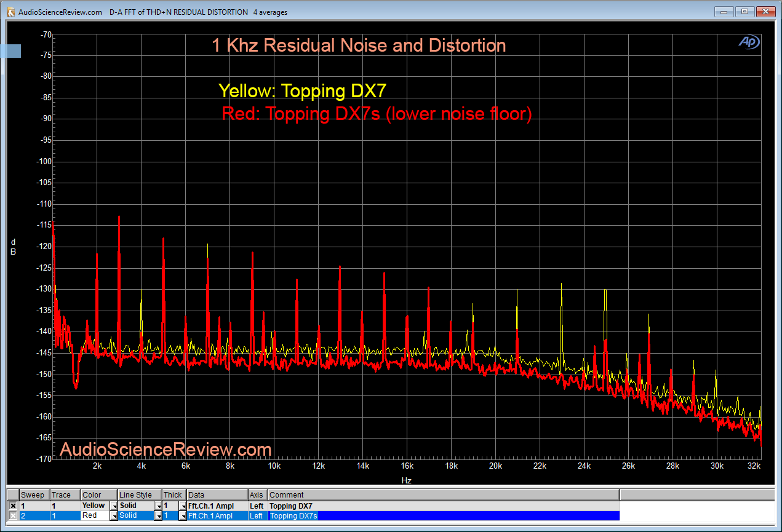
Task: Click the Axis column header
Action: point(258,495)
